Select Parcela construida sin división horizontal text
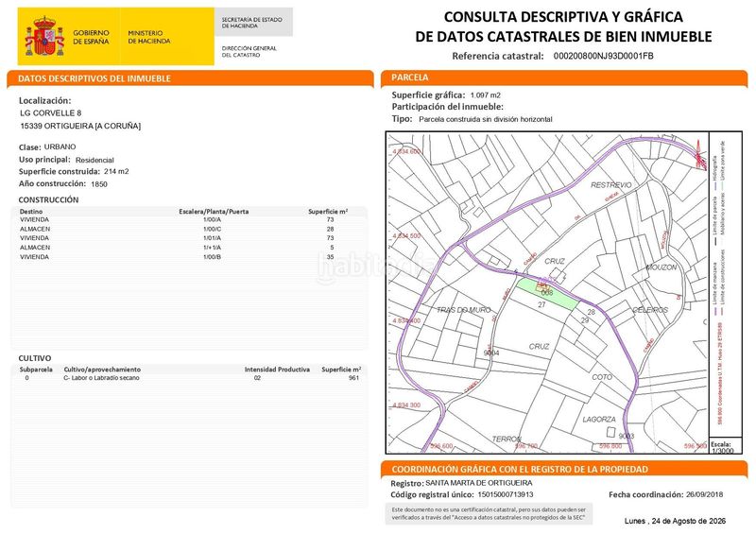This screenshot has height=534, width=756. point(486,119)
